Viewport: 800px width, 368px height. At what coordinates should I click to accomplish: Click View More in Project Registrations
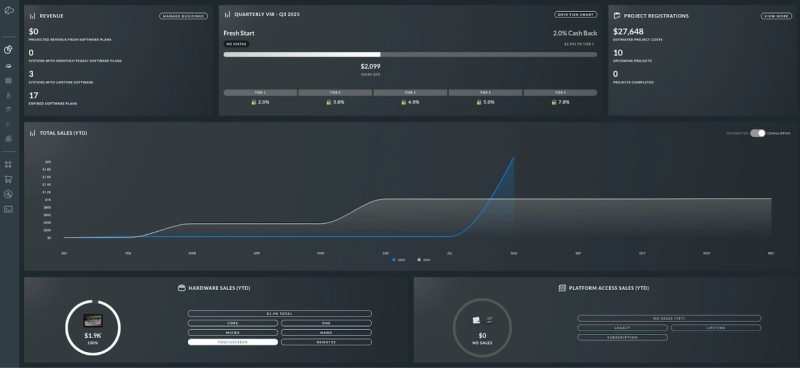pos(776,16)
